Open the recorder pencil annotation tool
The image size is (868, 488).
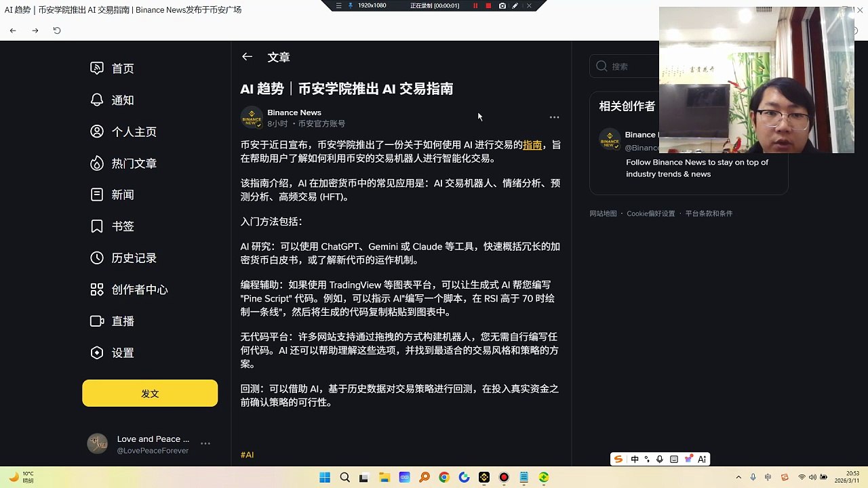point(515,5)
